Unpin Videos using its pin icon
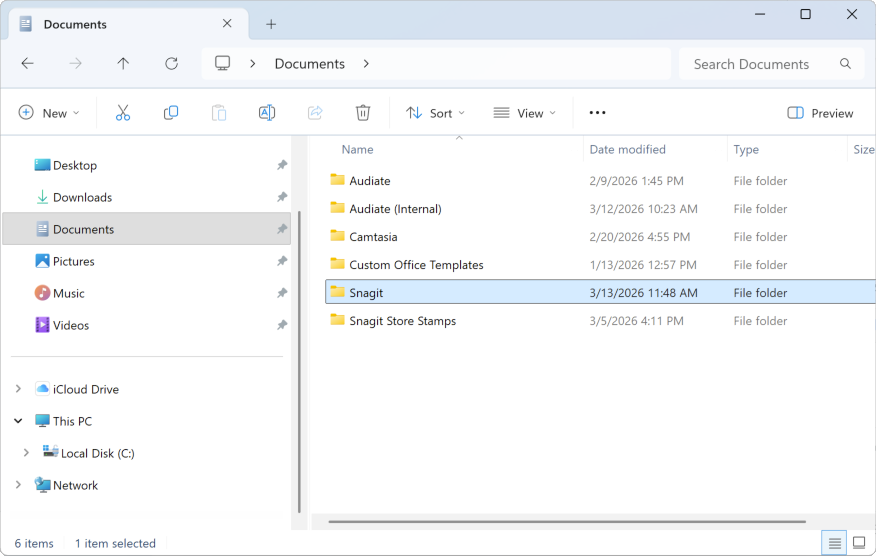Viewport: 876px width, 556px height. pos(282,325)
